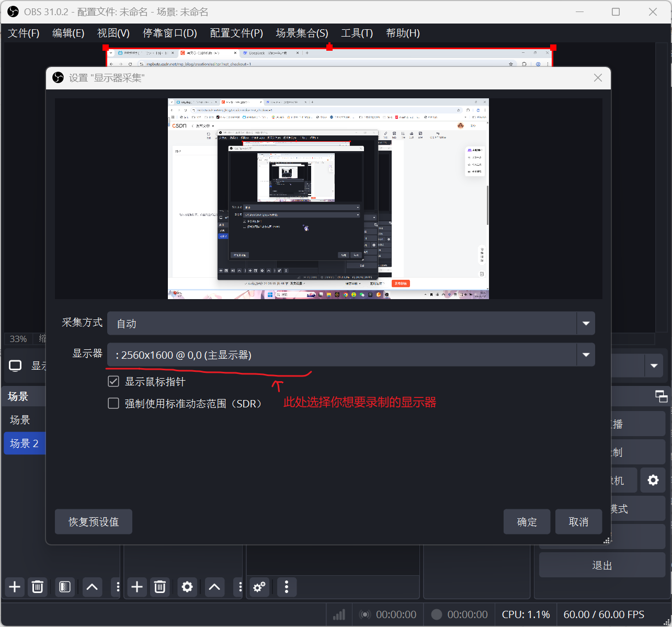Add a new source with the plus icon
The height and width of the screenshot is (627, 672).
[x=136, y=587]
